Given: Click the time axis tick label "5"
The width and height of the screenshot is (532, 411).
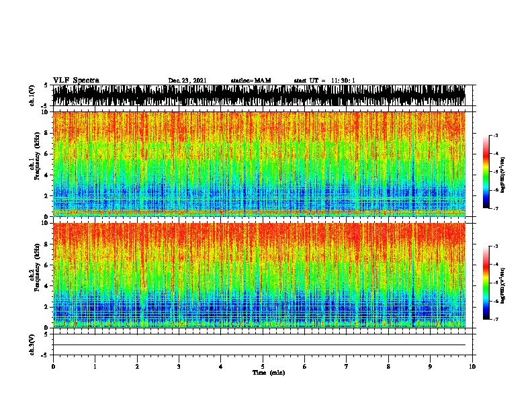Looking at the screenshot, I should [x=263, y=367].
